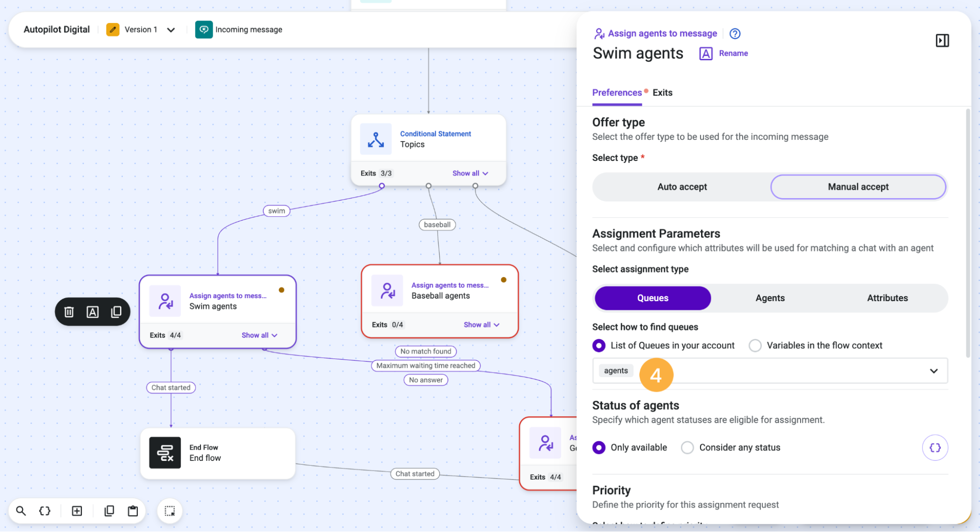The image size is (980, 532).
Task: Click the side panel vertical scrollbar
Action: 968,233
